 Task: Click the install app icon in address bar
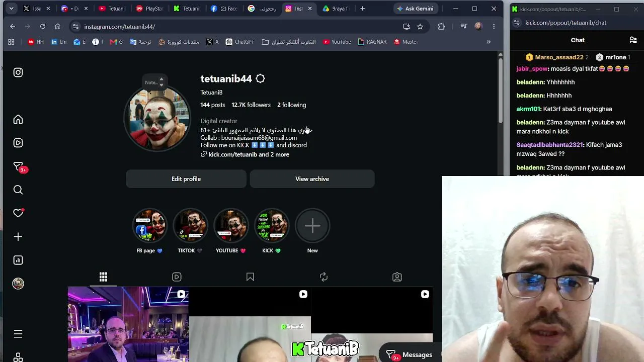[x=407, y=27]
